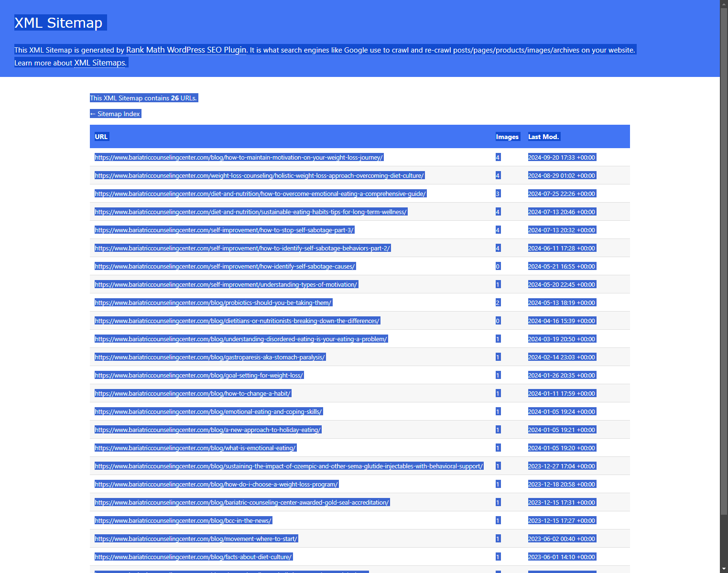Open bcc-in-the-news URL

(x=183, y=520)
